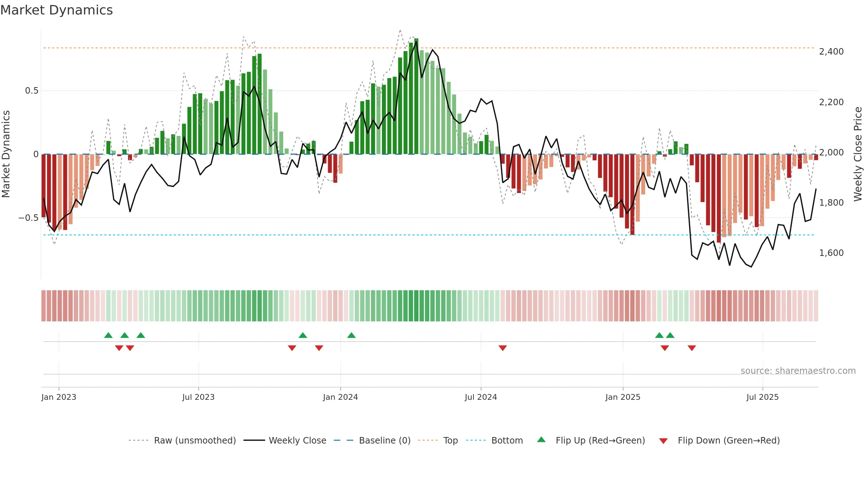Viewport: 868px width, 488px height.
Task: Click the source: sharemaestro.com text
Action: tap(798, 371)
